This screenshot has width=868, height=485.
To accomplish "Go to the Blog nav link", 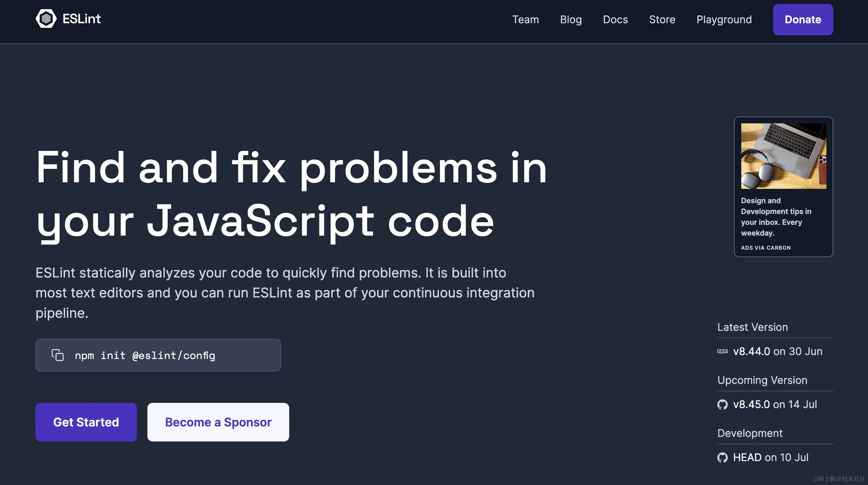I will (571, 20).
